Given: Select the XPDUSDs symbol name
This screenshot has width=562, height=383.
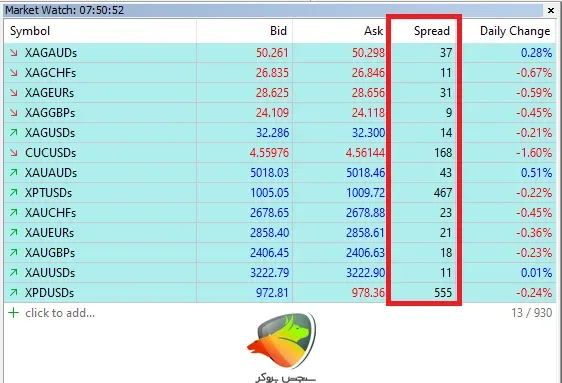Looking at the screenshot, I should [49, 293].
